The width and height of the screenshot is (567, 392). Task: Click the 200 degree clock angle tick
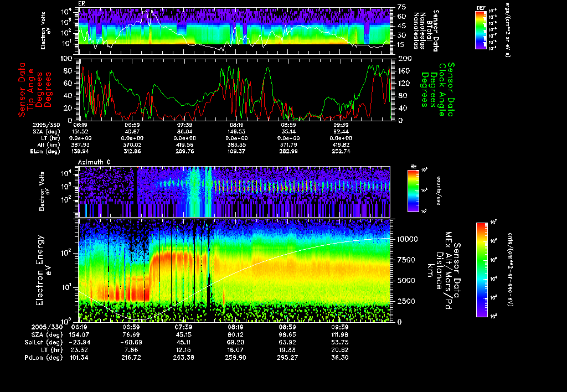[404, 59]
